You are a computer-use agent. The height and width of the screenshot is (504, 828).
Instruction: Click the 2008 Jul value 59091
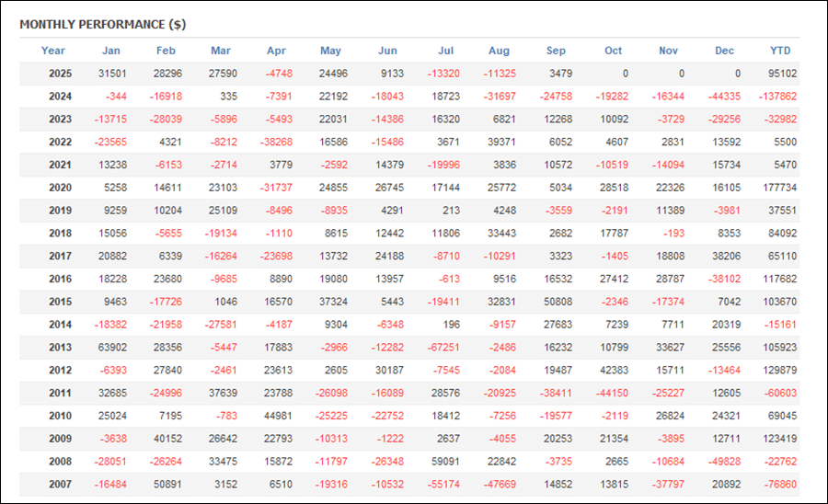(x=446, y=462)
